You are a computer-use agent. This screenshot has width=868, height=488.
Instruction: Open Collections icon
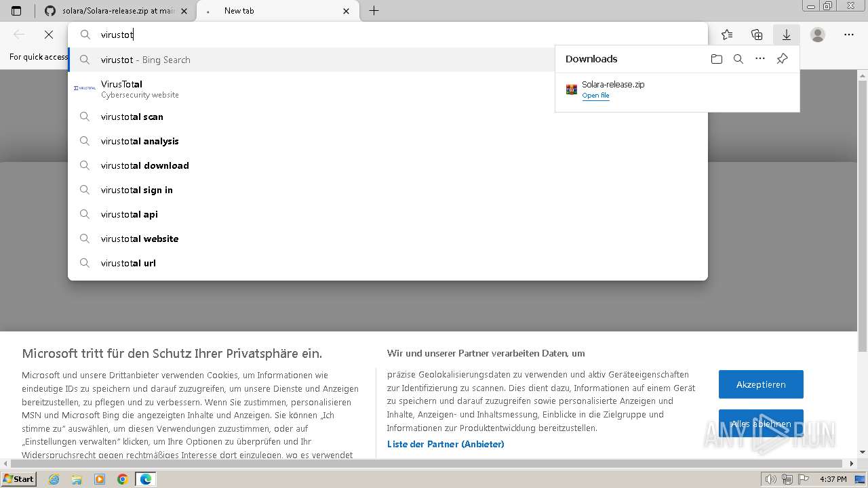coord(757,35)
